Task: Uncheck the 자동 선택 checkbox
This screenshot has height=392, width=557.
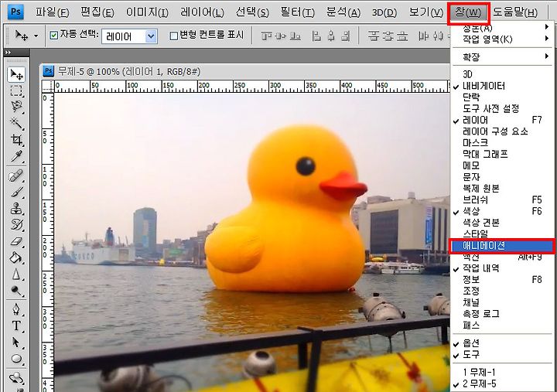Action: [x=53, y=35]
